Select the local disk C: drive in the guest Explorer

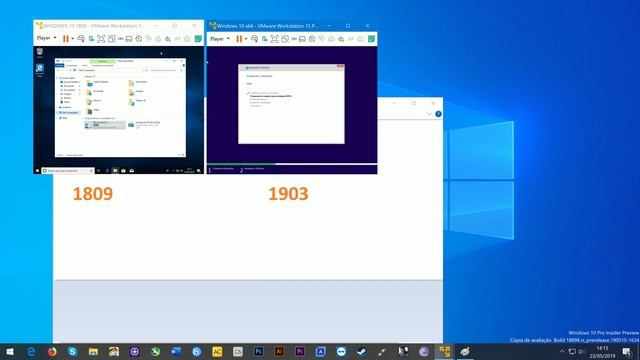point(104,124)
